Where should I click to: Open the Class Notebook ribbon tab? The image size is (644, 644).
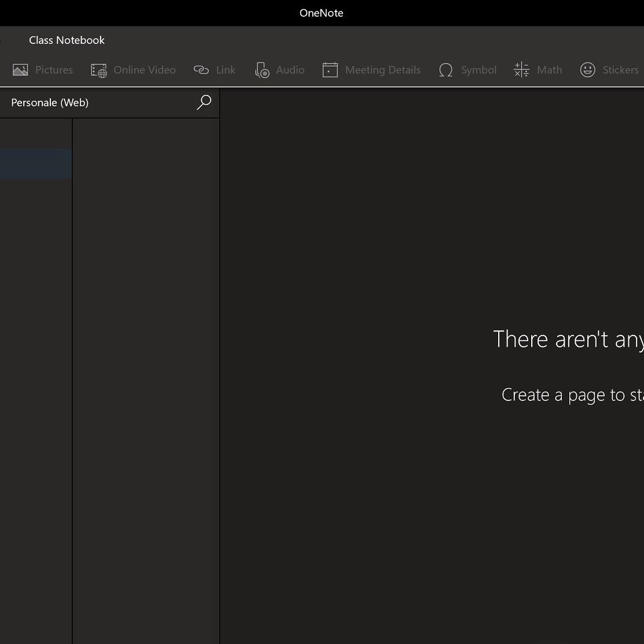67,40
